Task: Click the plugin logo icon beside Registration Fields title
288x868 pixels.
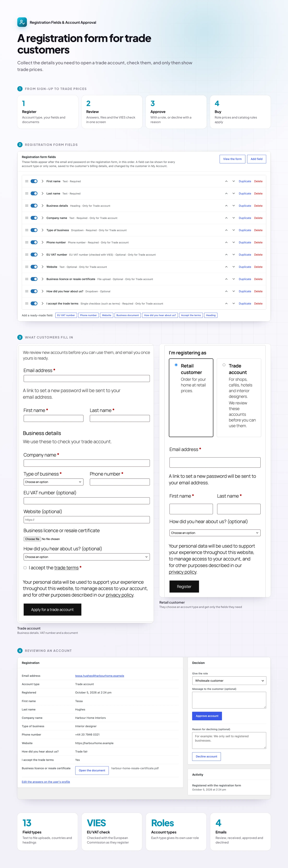Action: [x=22, y=22]
